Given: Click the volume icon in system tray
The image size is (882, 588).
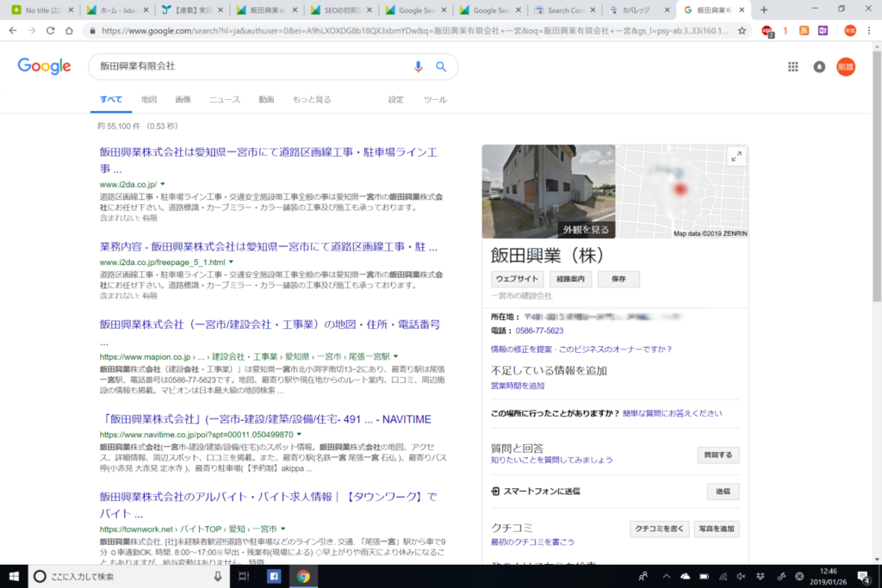Looking at the screenshot, I should (x=742, y=576).
